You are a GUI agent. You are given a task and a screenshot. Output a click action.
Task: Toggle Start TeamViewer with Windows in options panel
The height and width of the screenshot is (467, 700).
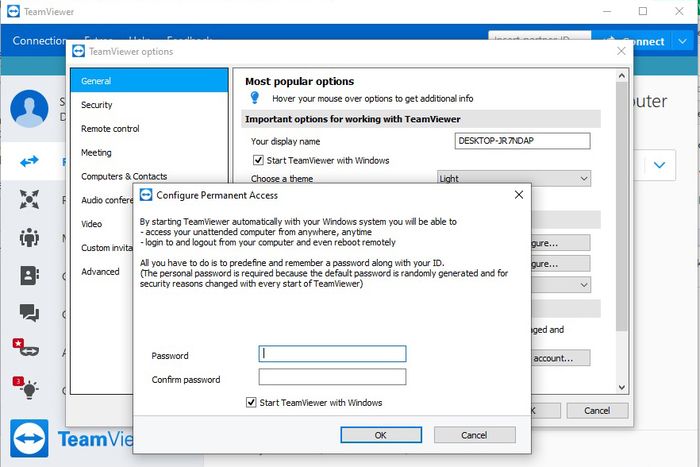[258, 160]
